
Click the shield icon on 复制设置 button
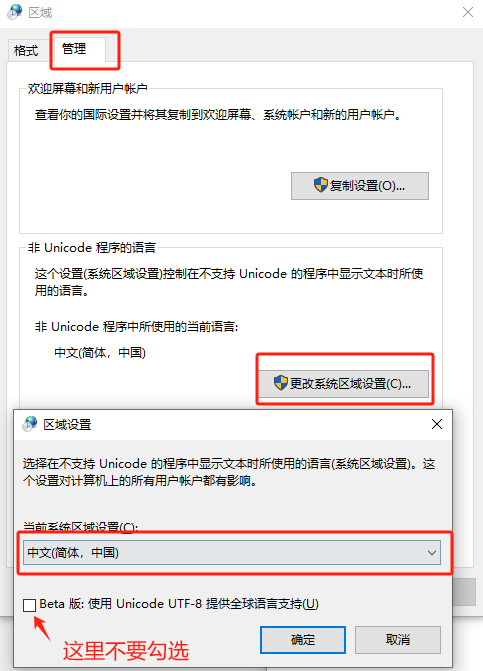pyautogui.click(x=320, y=185)
